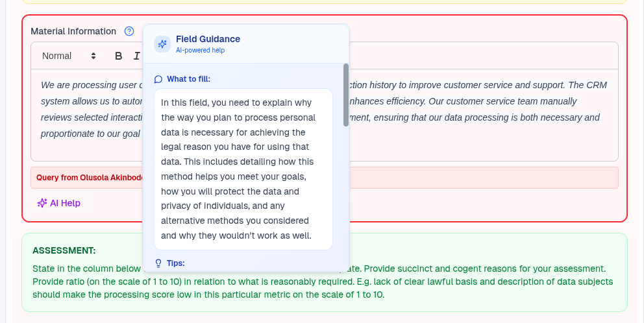Click the What to fill guidance text box
The height and width of the screenshot is (323, 644).
(243, 169)
